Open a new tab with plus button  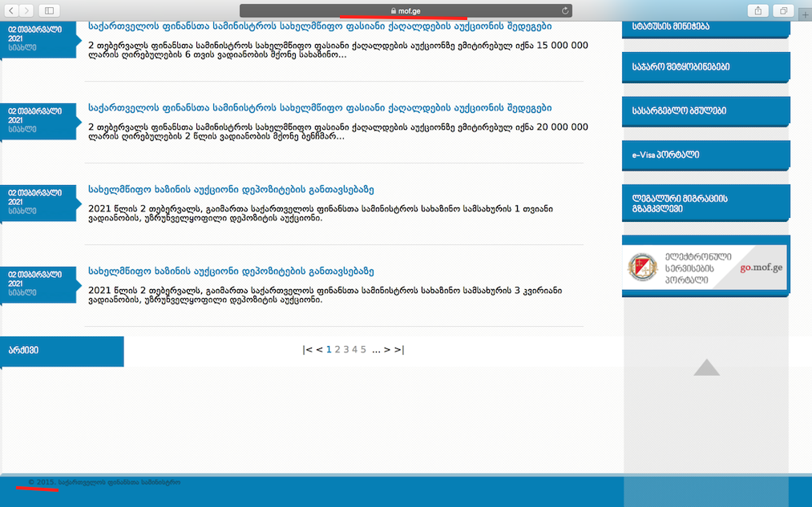805,14
